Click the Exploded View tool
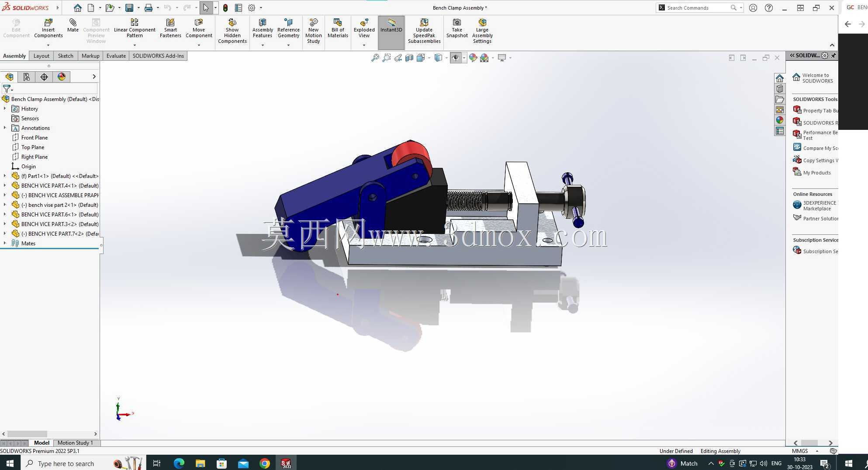Viewport: 868px width, 470px height. [x=364, y=28]
